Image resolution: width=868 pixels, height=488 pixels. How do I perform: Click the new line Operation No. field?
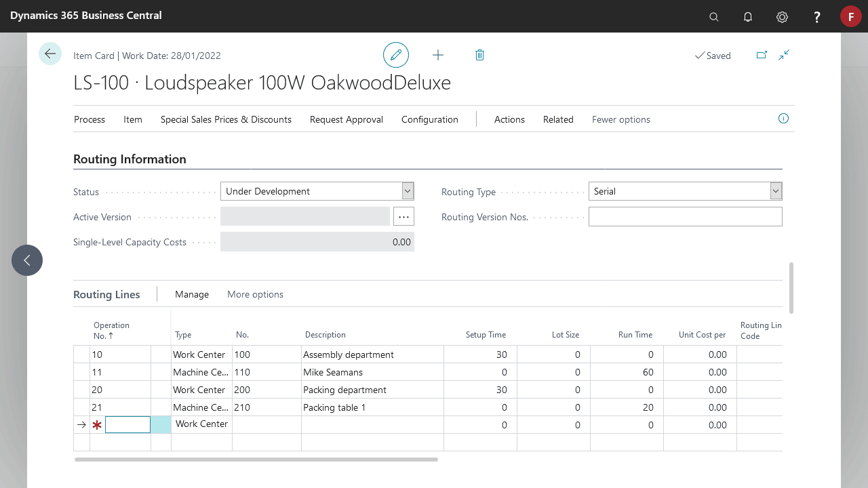coord(127,424)
